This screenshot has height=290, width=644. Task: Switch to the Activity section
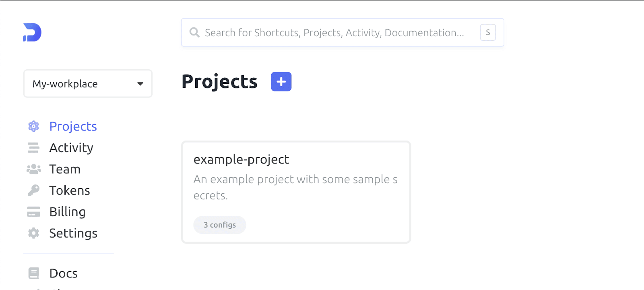coord(71,147)
